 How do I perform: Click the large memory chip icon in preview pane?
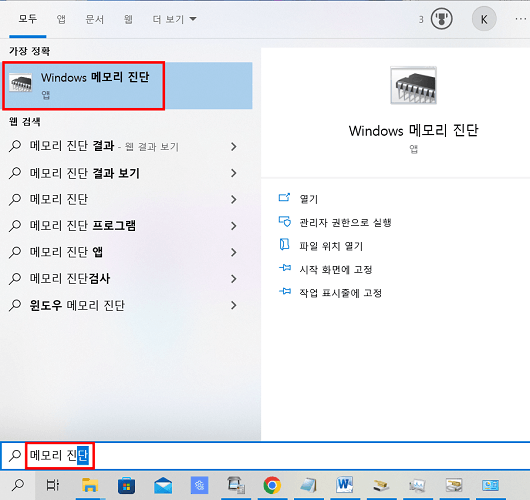click(x=413, y=86)
